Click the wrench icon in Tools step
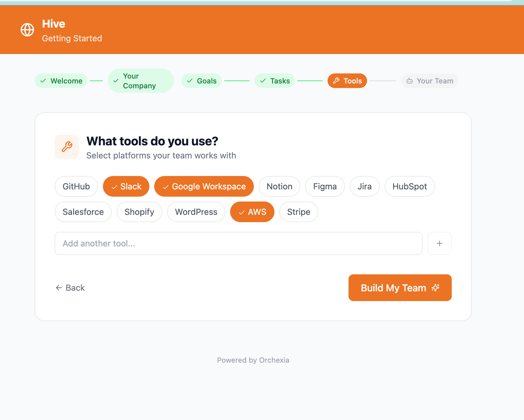524x420 pixels. [x=336, y=81]
